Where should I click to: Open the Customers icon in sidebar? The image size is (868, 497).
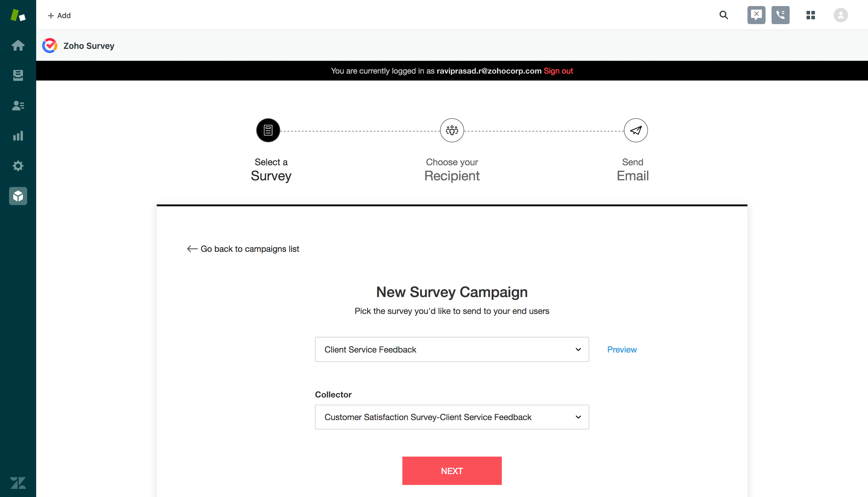pyautogui.click(x=18, y=106)
